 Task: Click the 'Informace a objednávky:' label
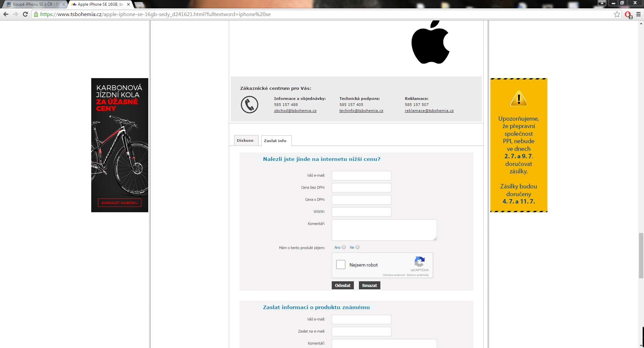pyautogui.click(x=300, y=99)
